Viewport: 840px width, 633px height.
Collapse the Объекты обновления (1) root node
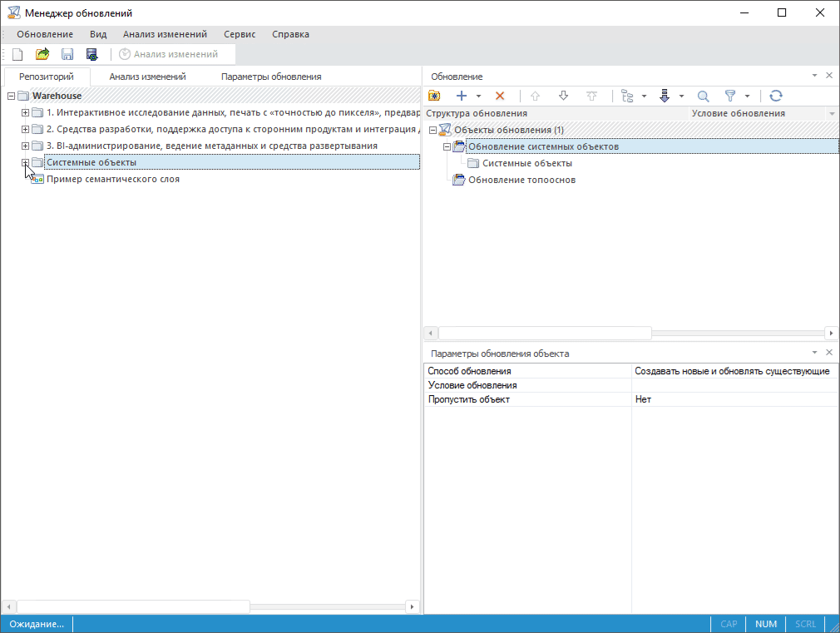[x=432, y=131]
